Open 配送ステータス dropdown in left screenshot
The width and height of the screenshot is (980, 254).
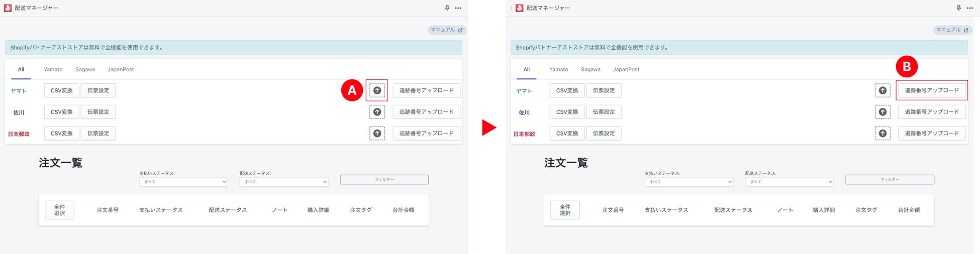click(x=284, y=182)
